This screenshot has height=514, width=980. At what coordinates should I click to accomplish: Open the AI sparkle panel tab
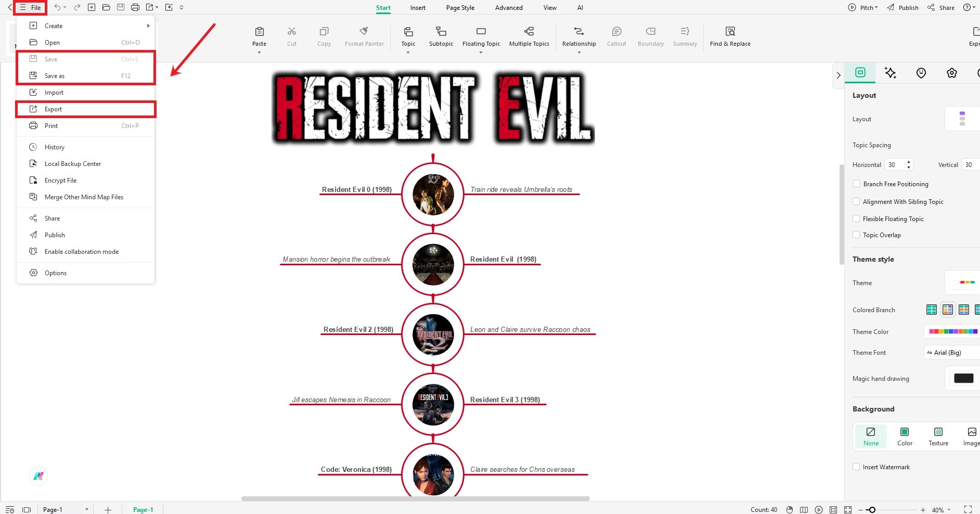[x=891, y=73]
